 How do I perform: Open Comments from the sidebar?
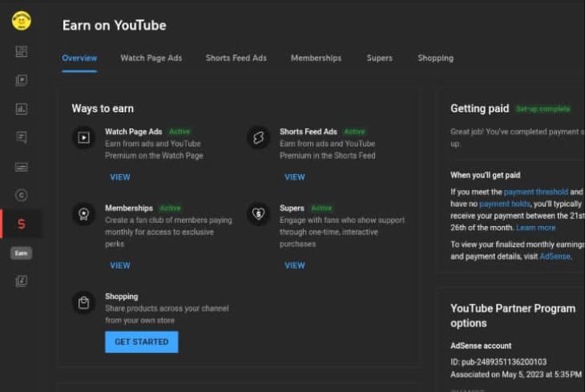(22, 137)
